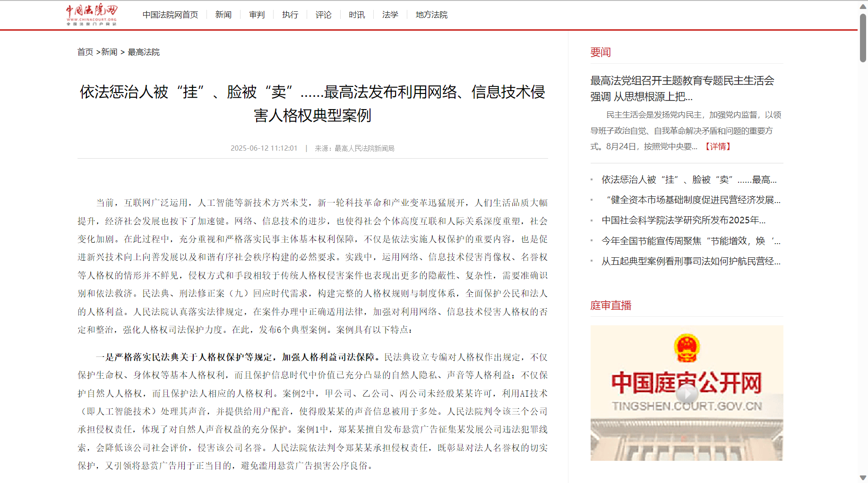The image size is (868, 483).
Task: Open the 要闻 sidebar heading
Action: coord(601,52)
